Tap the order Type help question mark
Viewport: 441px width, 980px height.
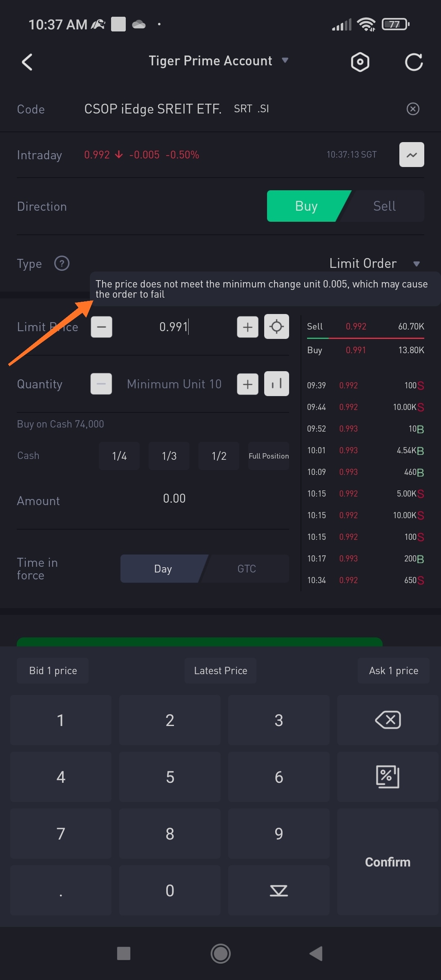tap(62, 263)
